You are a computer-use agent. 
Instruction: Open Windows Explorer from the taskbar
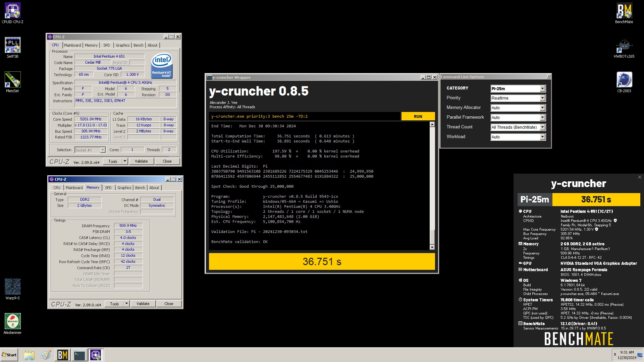pos(29,355)
